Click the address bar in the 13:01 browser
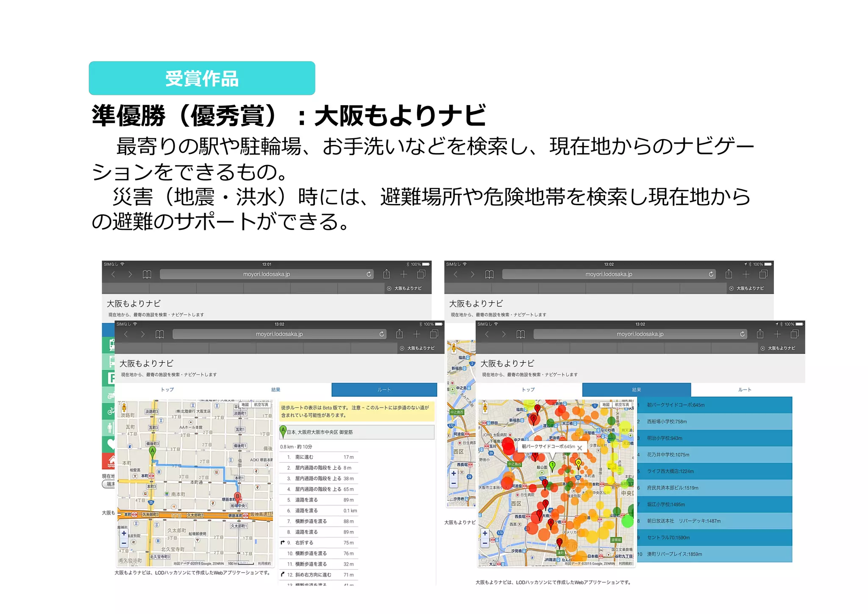 click(266, 274)
